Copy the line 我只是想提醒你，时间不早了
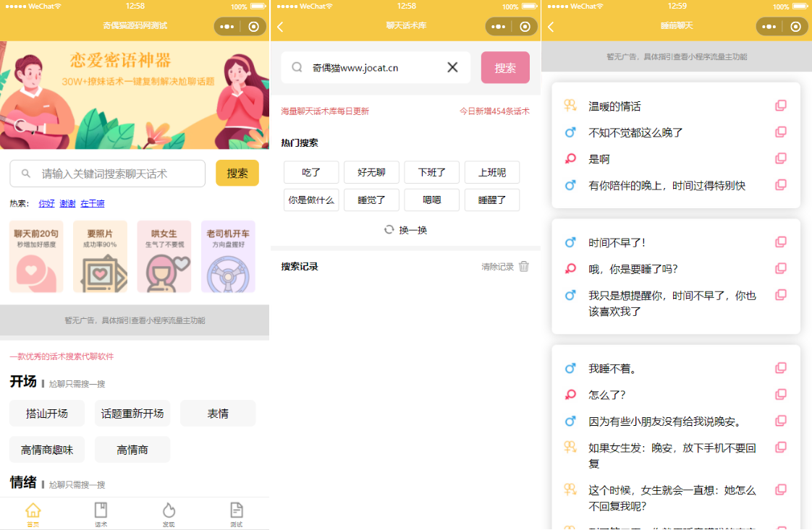The width and height of the screenshot is (812, 530). [x=781, y=295]
